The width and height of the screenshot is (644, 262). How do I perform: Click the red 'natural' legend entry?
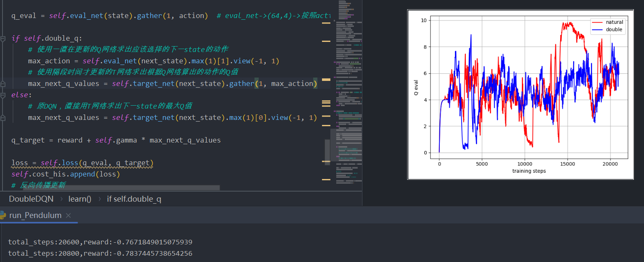pyautogui.click(x=607, y=22)
